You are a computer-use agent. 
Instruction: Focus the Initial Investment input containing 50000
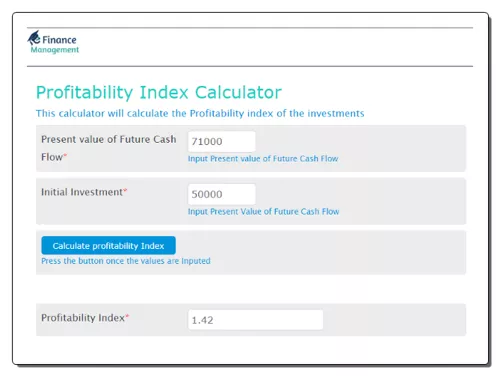point(222,194)
